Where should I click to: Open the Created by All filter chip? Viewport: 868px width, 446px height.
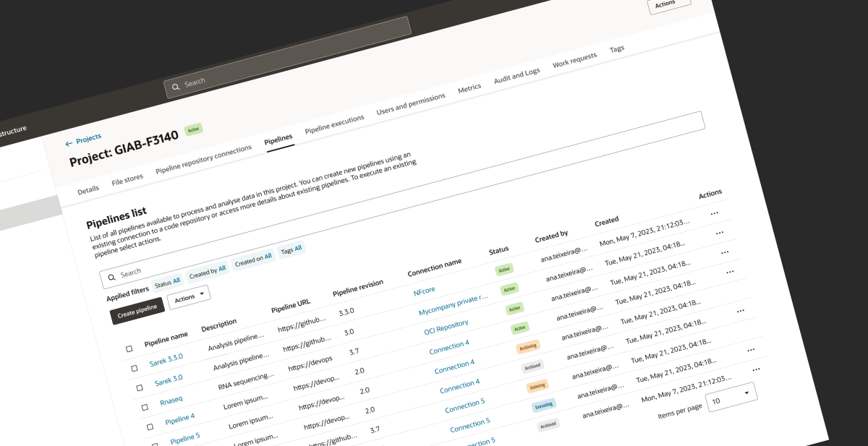(207, 271)
